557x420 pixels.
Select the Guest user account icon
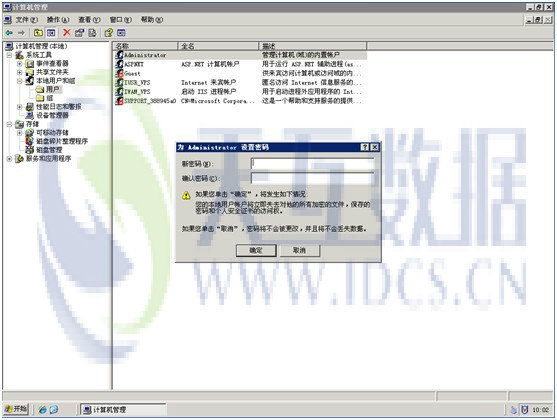(x=120, y=74)
